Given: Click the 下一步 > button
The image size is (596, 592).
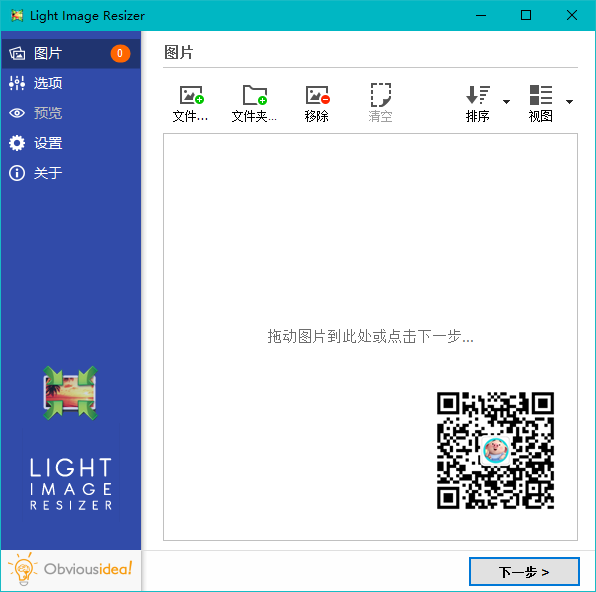Looking at the screenshot, I should pyautogui.click(x=524, y=571).
